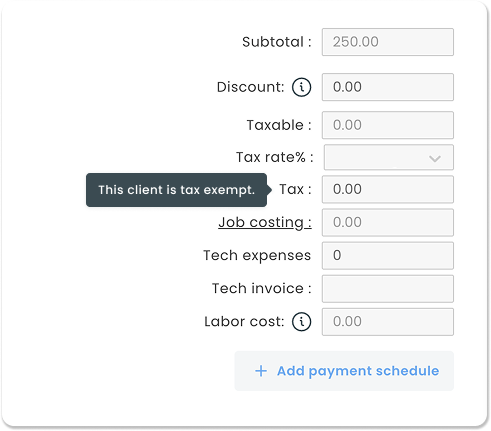Screen dimensions: 491x431
Task: Click the plus icon for payment schedule
Action: pyautogui.click(x=261, y=371)
